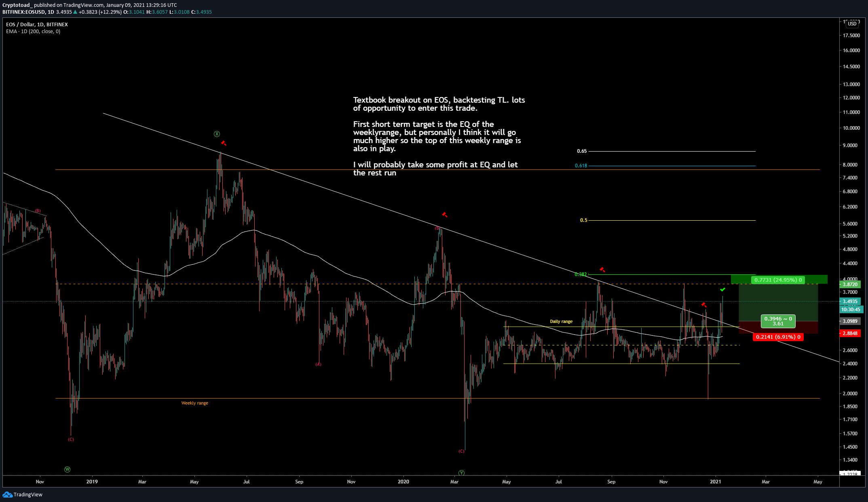This screenshot has height=502, width=868.
Task: Select the red pin beside the 0.382 level
Action: coord(602,270)
